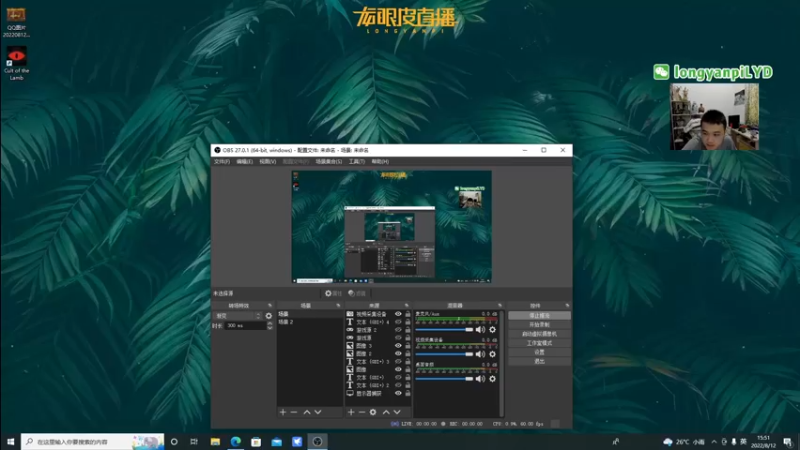Open source properties gear below sources list
The width and height of the screenshot is (800, 450).
[373, 412]
